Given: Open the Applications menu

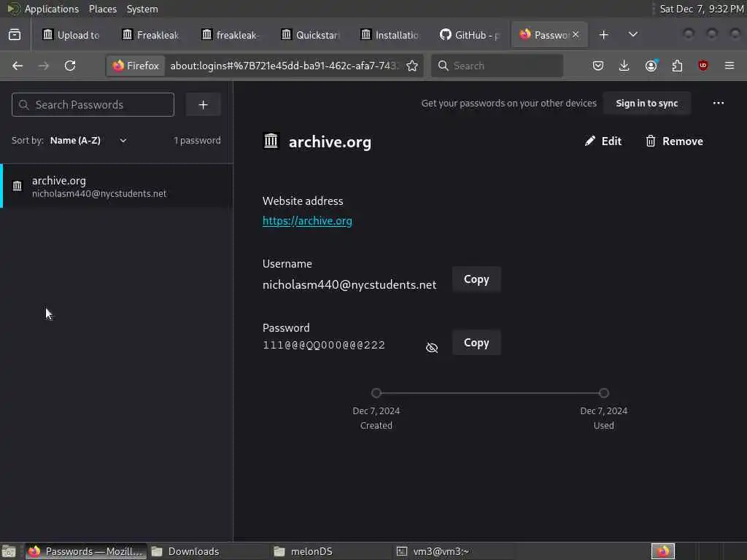Looking at the screenshot, I should point(52,9).
